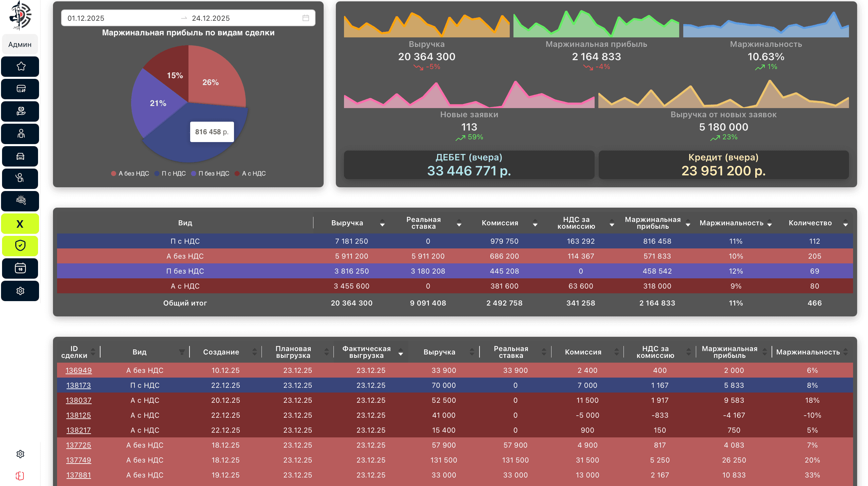868x486 pixels.
Task: Open the star favorites sidebar icon
Action: [x=20, y=66]
